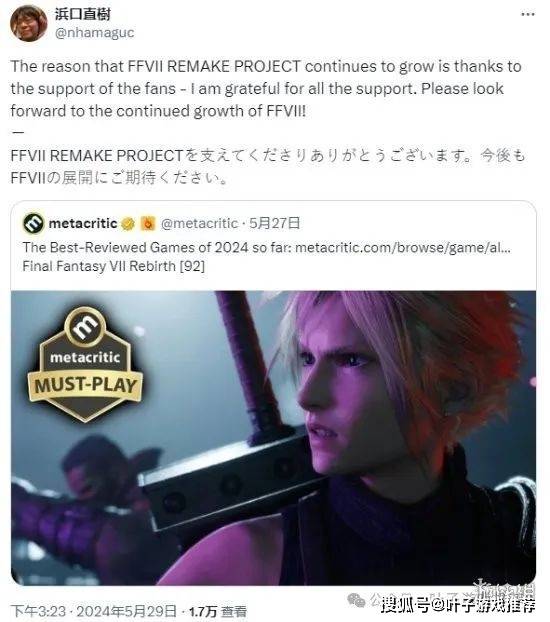Click the 浜口直樹 display name
Screen dimensions: 550x622
(83, 14)
